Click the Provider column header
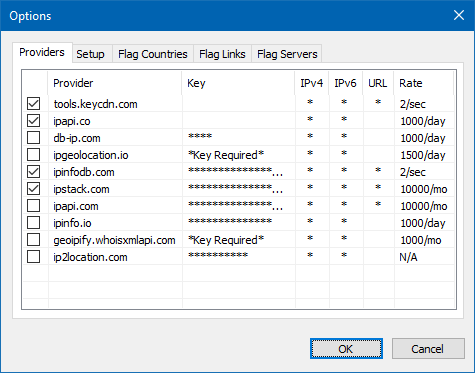 pyautogui.click(x=115, y=83)
